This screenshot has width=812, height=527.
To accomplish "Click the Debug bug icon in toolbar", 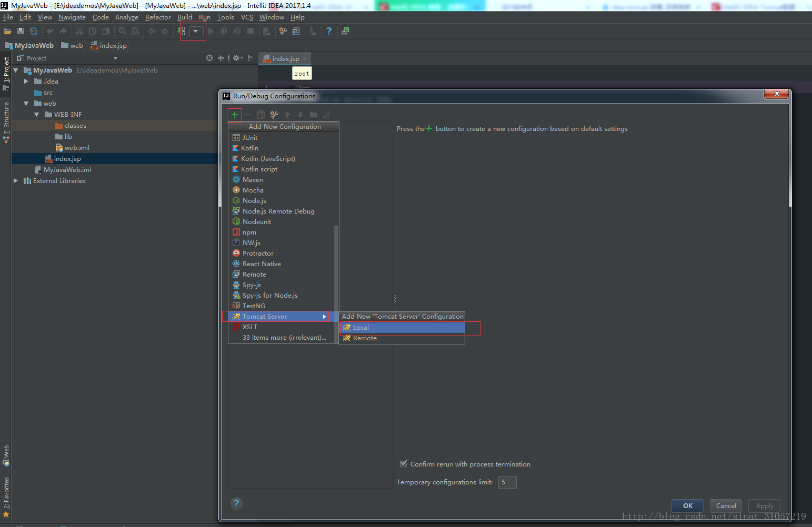I will [224, 31].
